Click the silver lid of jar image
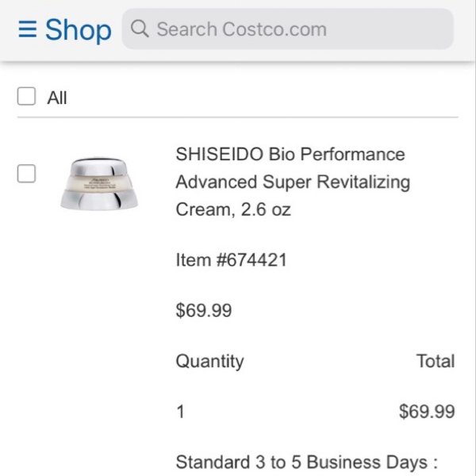 tap(99, 165)
